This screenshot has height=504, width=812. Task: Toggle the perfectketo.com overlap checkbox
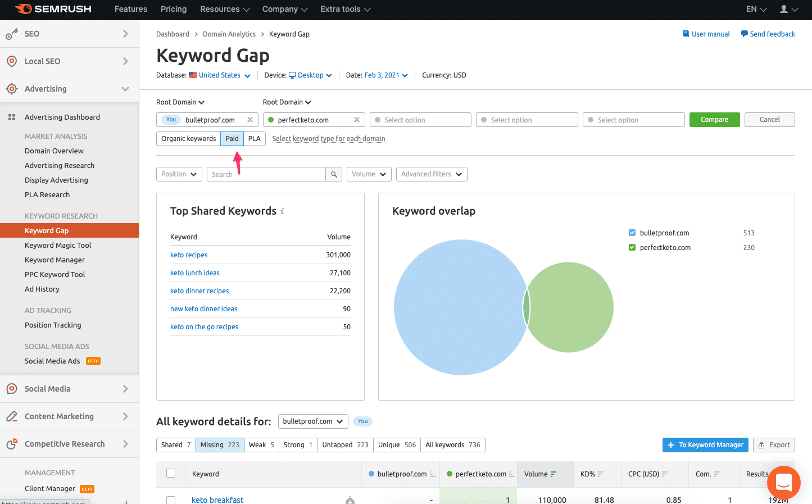(632, 247)
